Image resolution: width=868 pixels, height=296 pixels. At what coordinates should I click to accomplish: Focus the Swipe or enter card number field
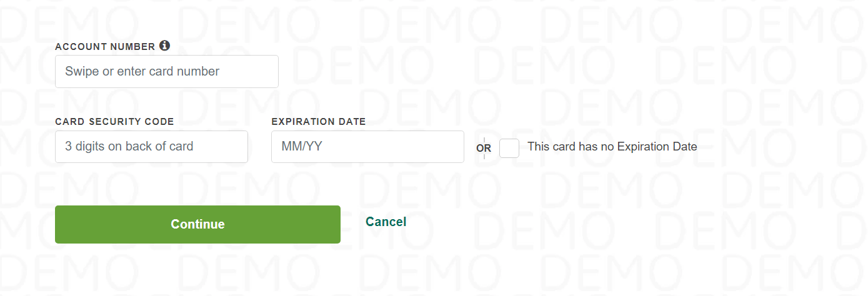[167, 71]
